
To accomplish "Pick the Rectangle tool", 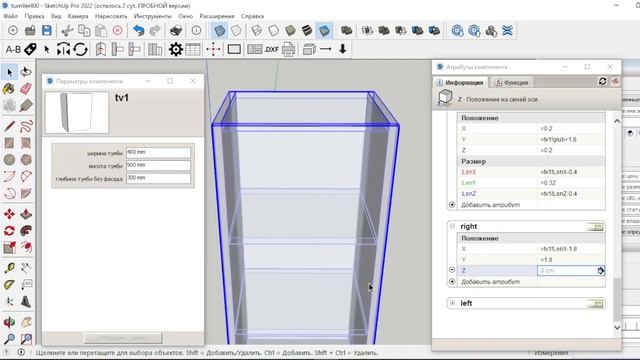I will tap(9, 143).
